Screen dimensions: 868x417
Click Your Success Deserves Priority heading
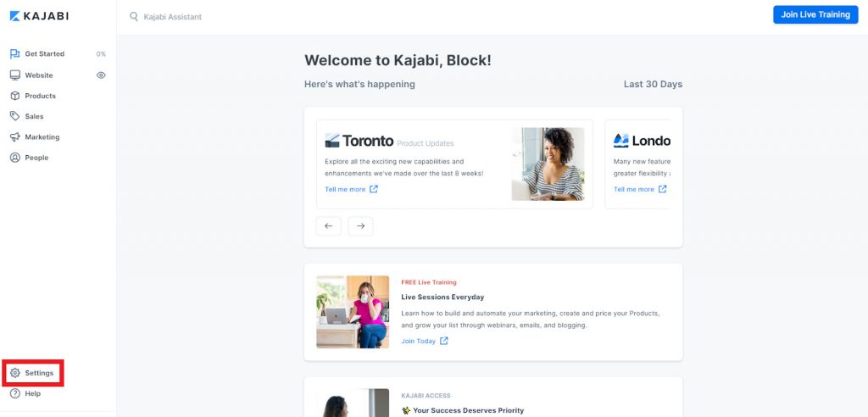(462, 411)
